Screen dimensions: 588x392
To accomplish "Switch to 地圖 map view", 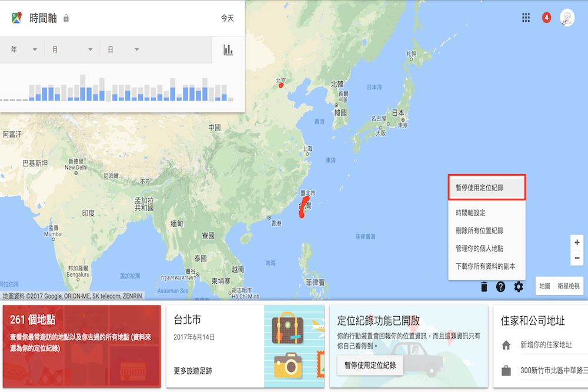I will pos(544,286).
